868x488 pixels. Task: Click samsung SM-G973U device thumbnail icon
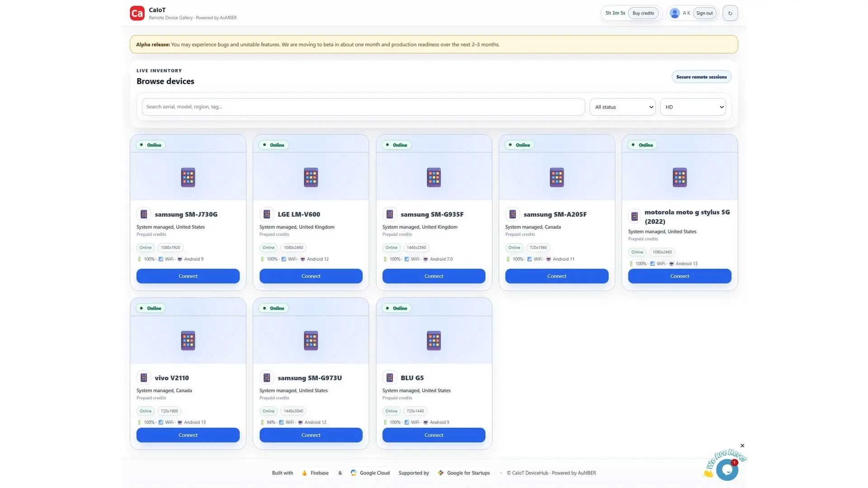click(x=311, y=341)
